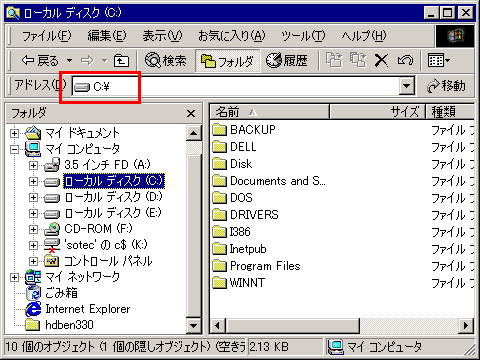480x360 pixels.
Task: Open the ツール(T) menu
Action: pyautogui.click(x=303, y=36)
